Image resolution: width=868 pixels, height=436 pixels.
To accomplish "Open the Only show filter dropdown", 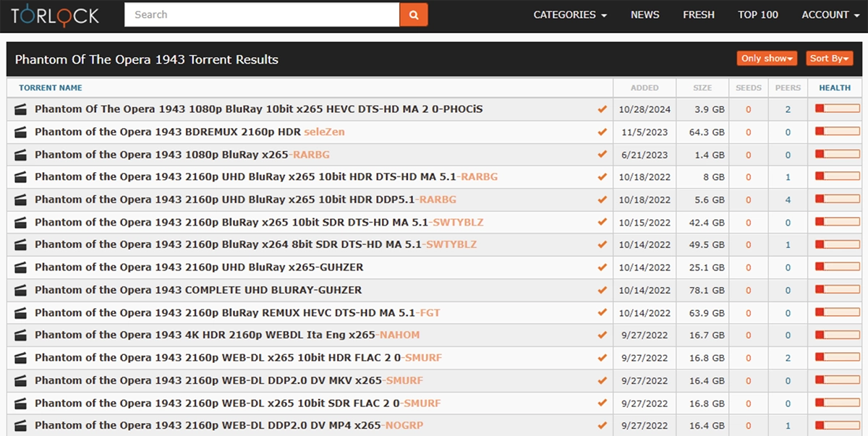I will pyautogui.click(x=767, y=59).
